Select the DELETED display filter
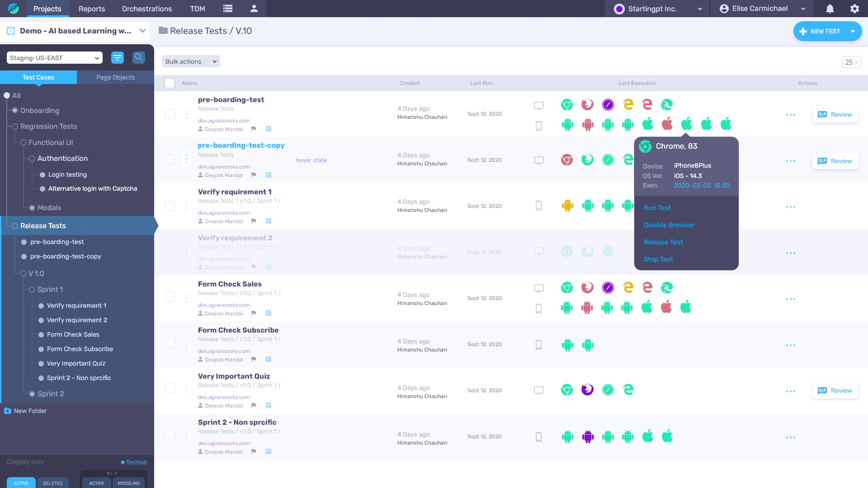 (53, 483)
